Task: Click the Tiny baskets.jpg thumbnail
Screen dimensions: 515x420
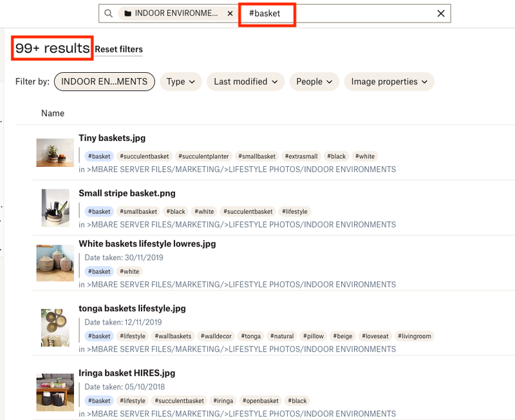Action: tap(55, 153)
